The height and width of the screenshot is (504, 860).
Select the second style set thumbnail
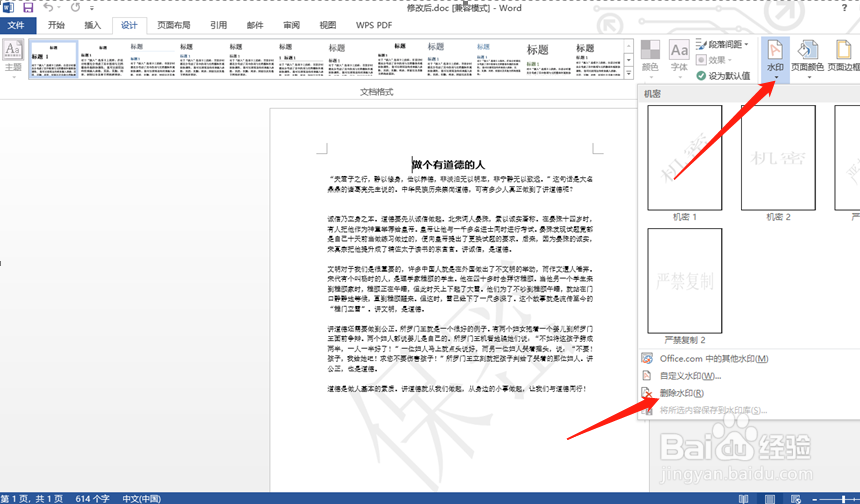coord(103,59)
